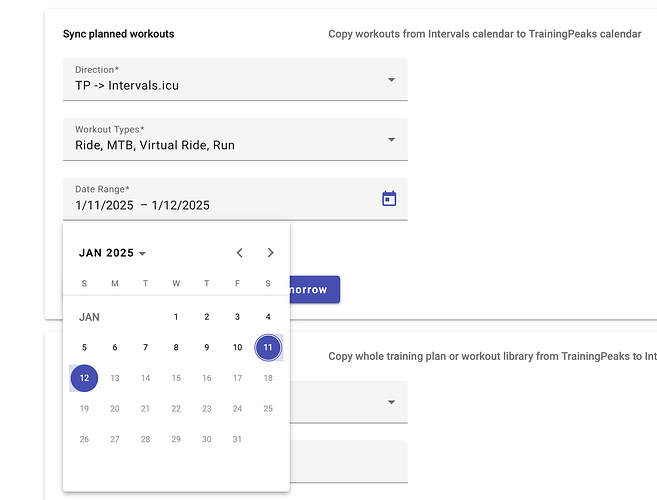Click January 30 in calendar

(207, 439)
